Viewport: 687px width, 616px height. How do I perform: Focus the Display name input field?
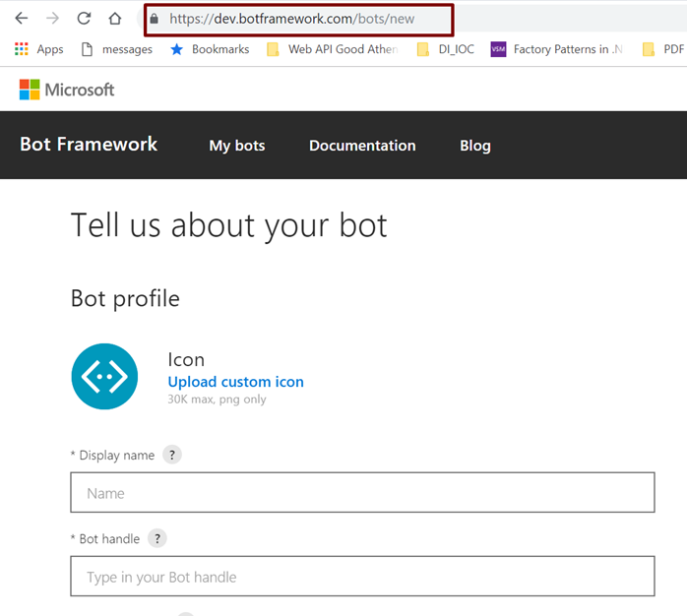click(x=362, y=493)
